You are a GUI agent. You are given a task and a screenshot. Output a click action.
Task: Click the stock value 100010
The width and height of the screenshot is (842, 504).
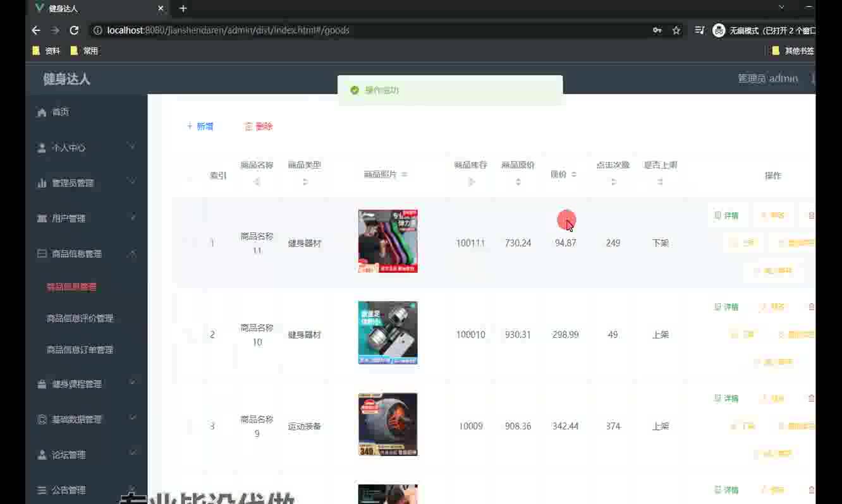point(470,335)
